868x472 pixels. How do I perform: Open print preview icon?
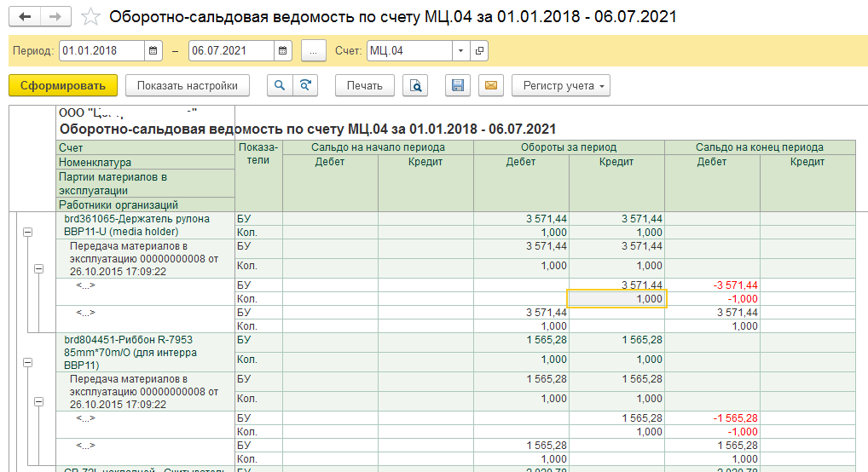415,85
